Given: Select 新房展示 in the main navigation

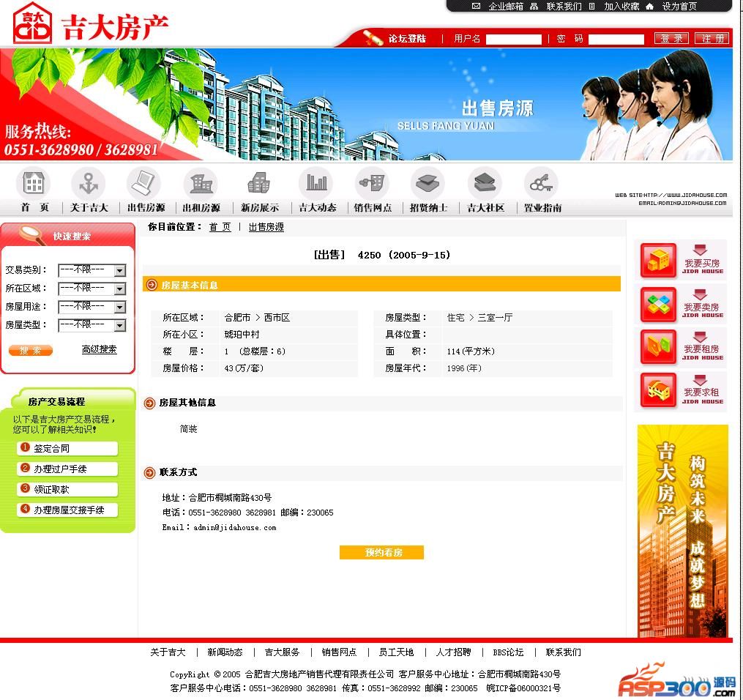Looking at the screenshot, I should (260, 207).
